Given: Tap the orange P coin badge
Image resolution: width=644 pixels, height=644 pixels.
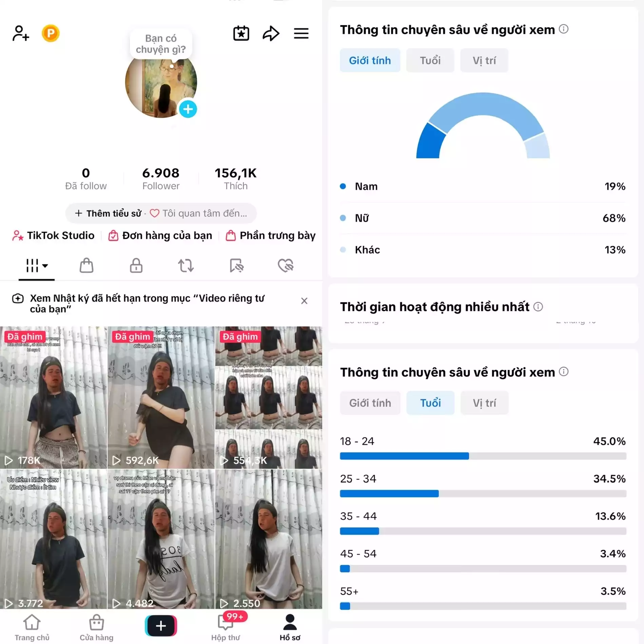Looking at the screenshot, I should (51, 33).
